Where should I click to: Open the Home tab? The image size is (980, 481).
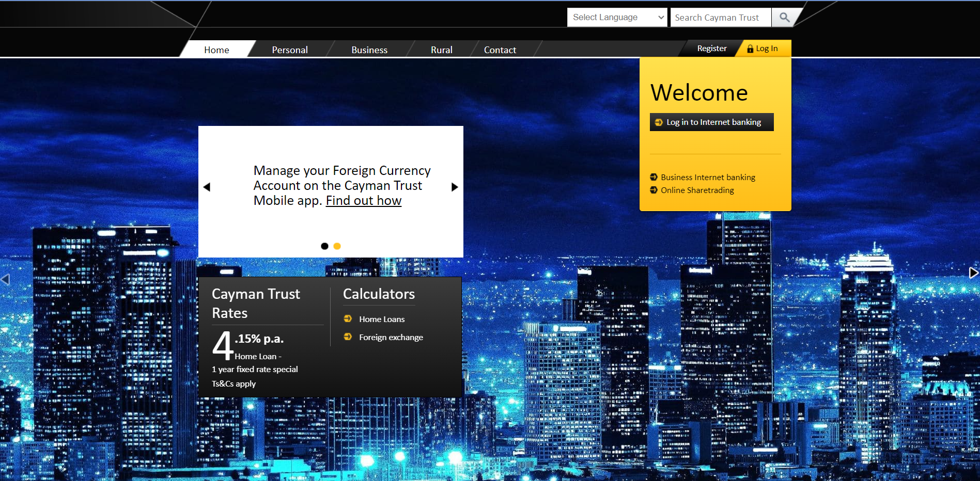pyautogui.click(x=216, y=50)
